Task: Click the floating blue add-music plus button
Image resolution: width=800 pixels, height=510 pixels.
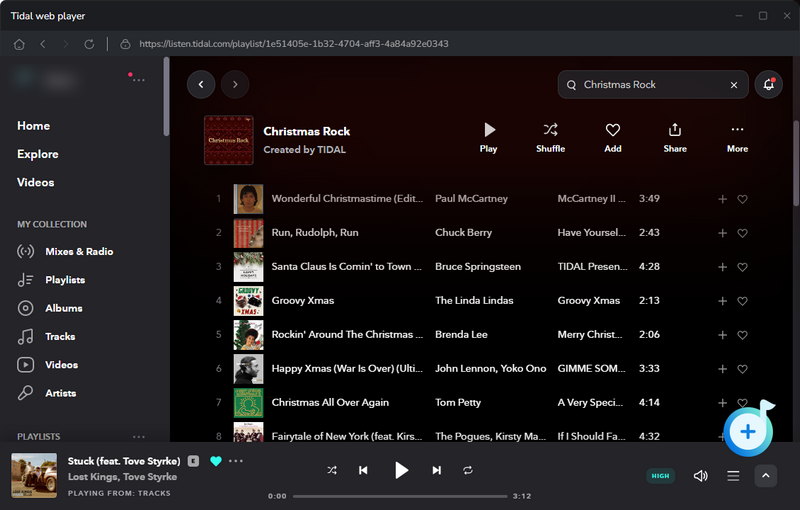Action: 748,432
